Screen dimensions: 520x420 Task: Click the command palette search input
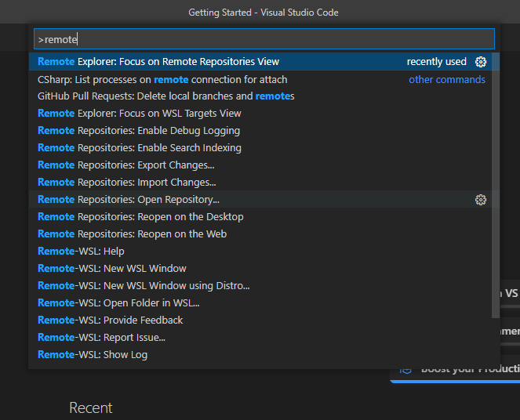pyautogui.click(x=264, y=39)
